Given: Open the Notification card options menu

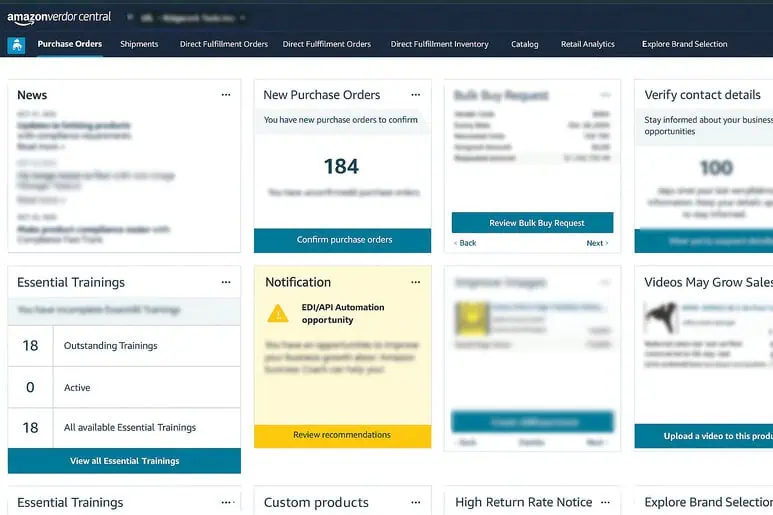Looking at the screenshot, I should 416,282.
